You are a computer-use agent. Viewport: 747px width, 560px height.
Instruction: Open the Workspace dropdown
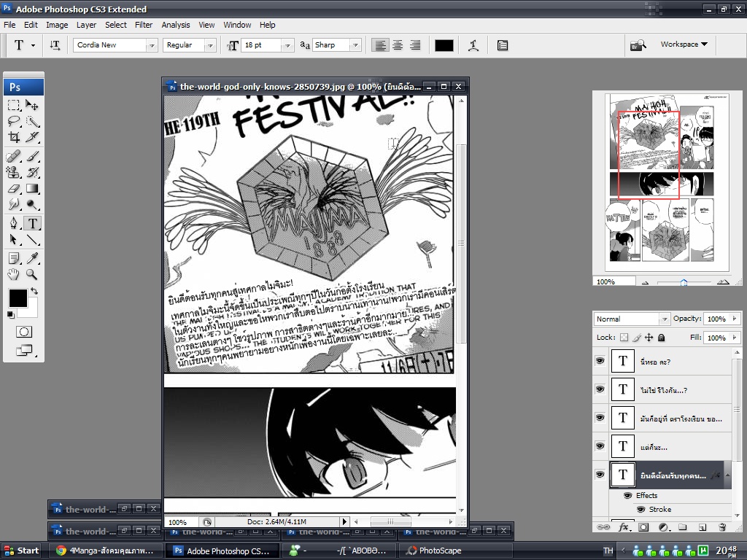(684, 44)
